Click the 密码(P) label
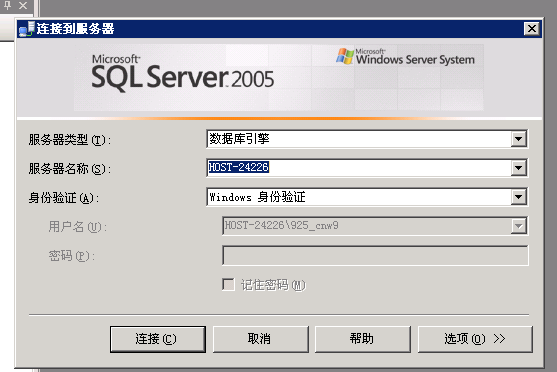The width and height of the screenshot is (557, 372). tap(72, 256)
